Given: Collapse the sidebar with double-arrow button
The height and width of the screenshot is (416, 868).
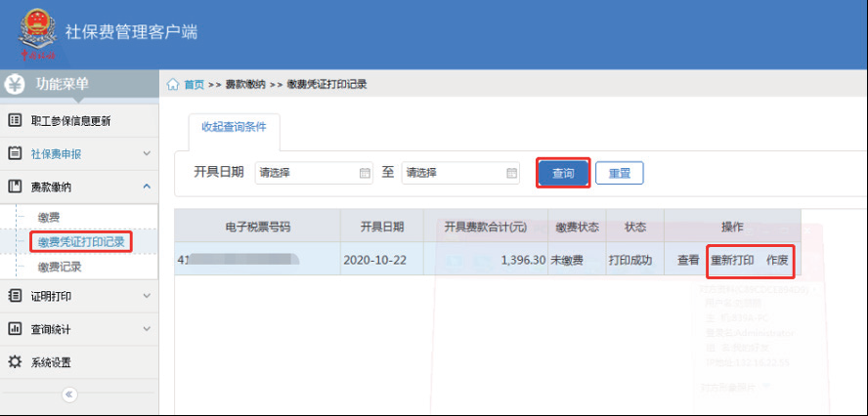Looking at the screenshot, I should 68,395.
